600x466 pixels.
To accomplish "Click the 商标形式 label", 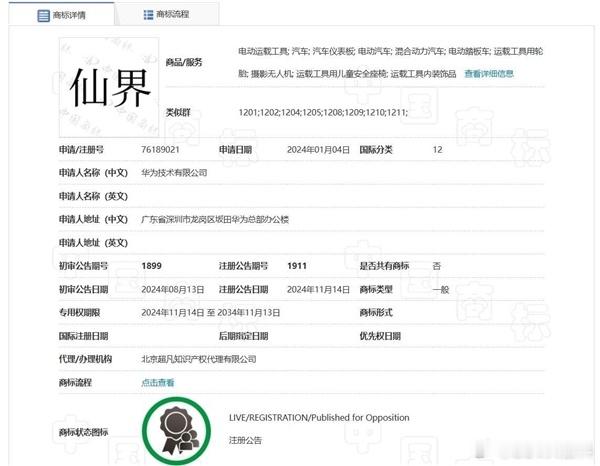I will click(x=376, y=313).
